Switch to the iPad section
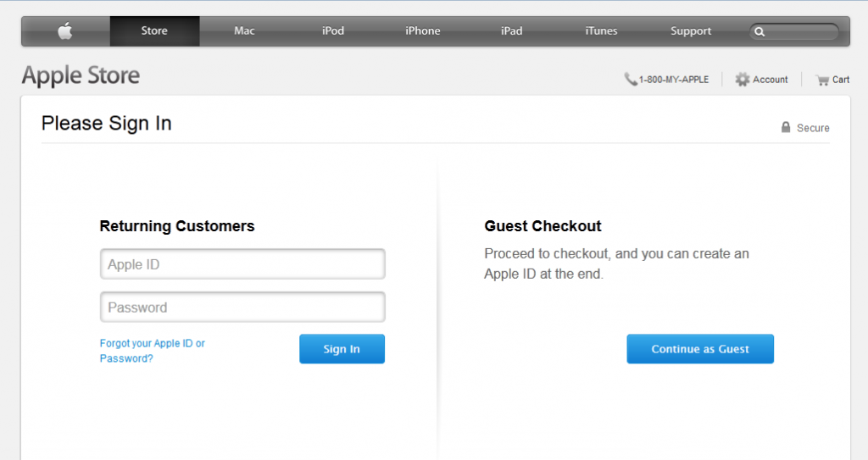The height and width of the screenshot is (460, 868). (x=511, y=31)
